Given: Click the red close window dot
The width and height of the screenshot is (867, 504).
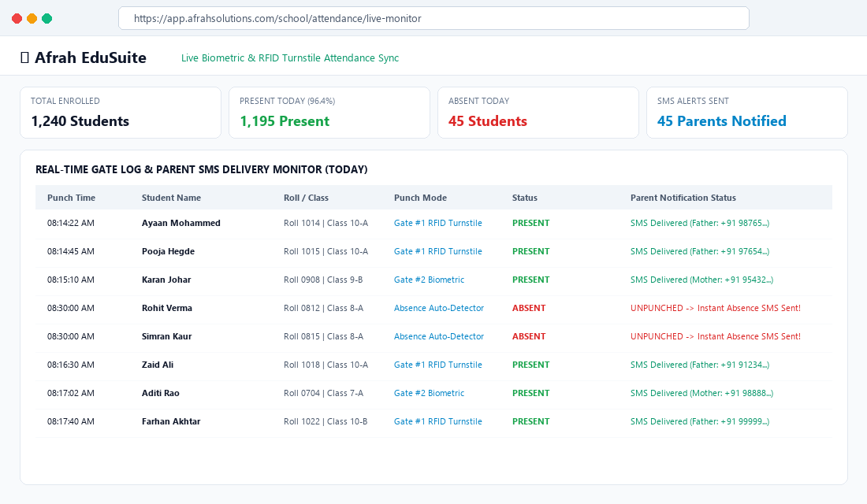Looking at the screenshot, I should tap(17, 19).
